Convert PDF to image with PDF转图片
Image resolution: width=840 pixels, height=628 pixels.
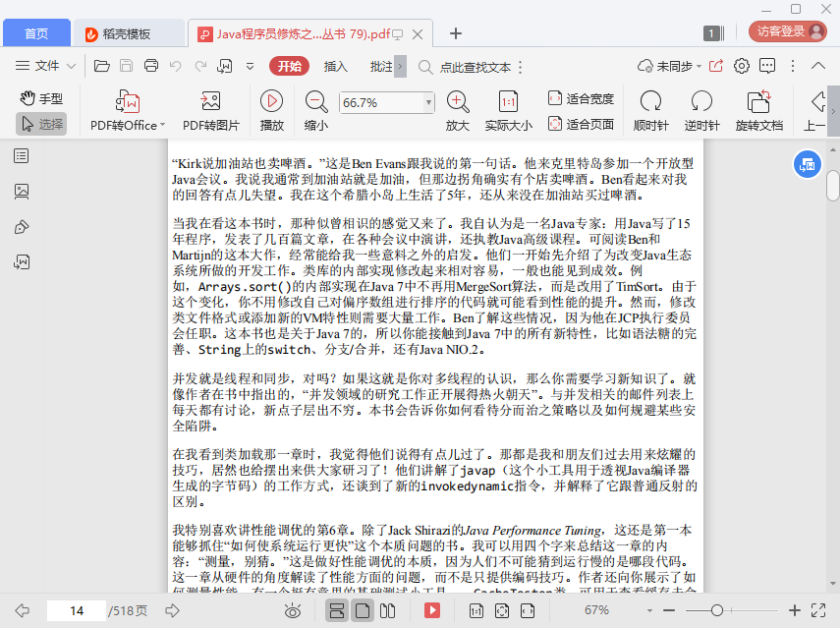coord(210,111)
